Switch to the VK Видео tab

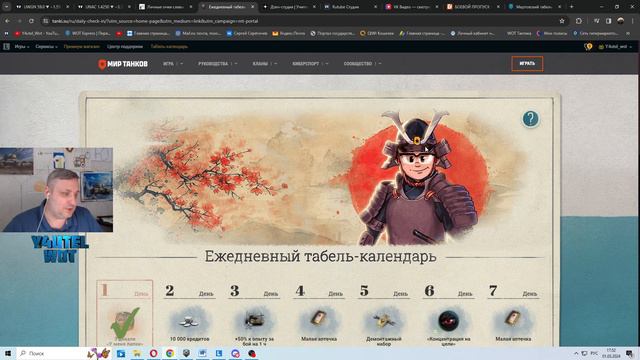tap(412, 7)
